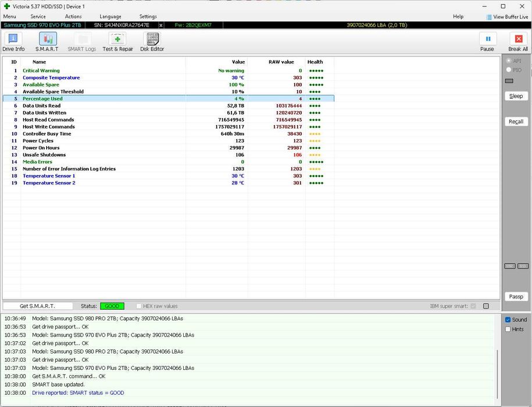Open the Actions menu

pos(73,16)
